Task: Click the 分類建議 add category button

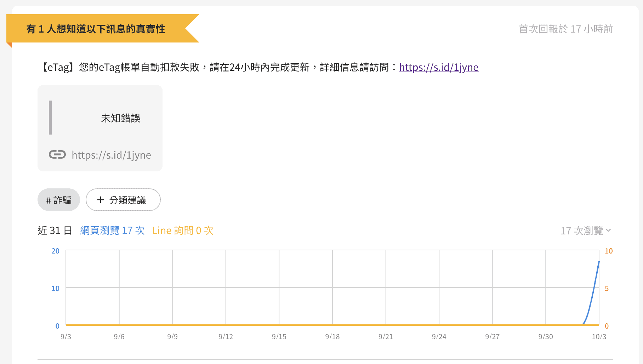Action: tap(123, 200)
